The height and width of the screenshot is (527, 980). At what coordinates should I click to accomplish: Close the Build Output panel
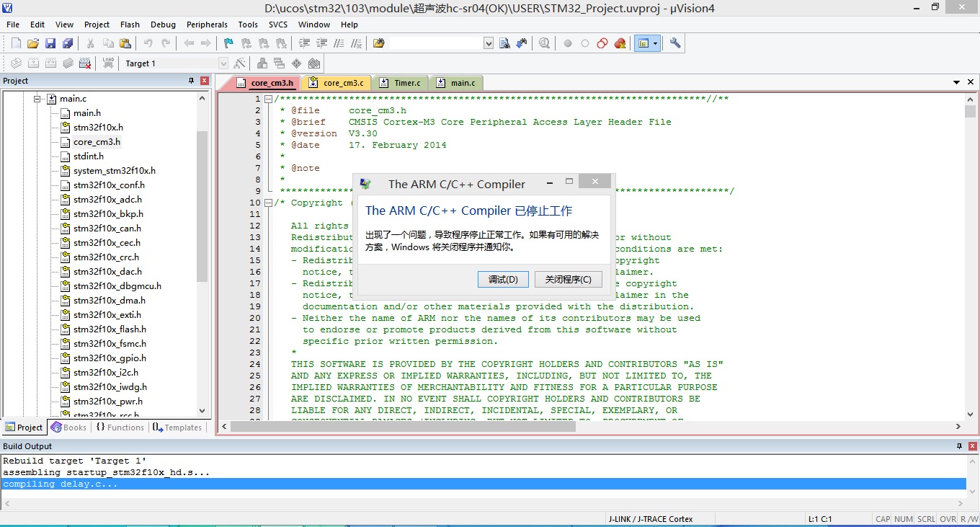click(x=972, y=446)
